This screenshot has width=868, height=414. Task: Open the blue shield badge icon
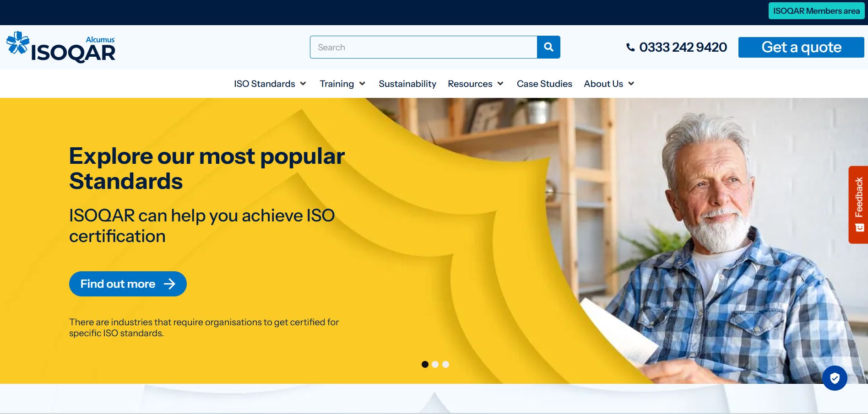click(834, 378)
